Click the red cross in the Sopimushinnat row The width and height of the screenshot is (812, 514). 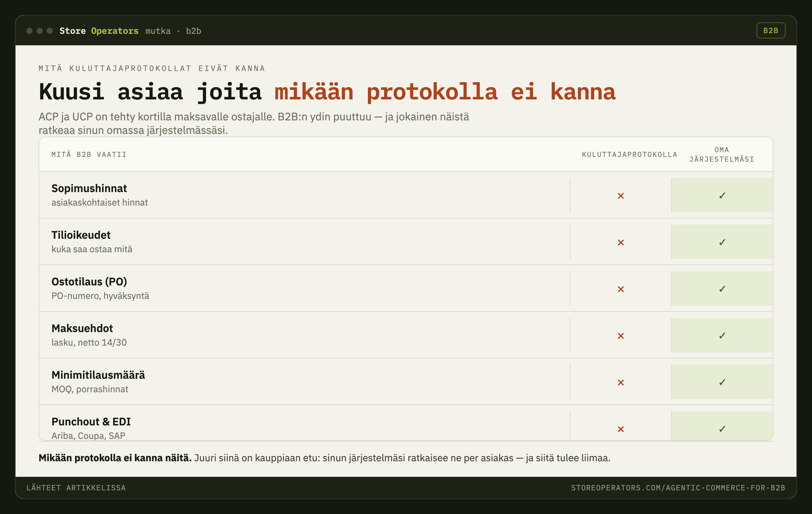click(x=621, y=196)
